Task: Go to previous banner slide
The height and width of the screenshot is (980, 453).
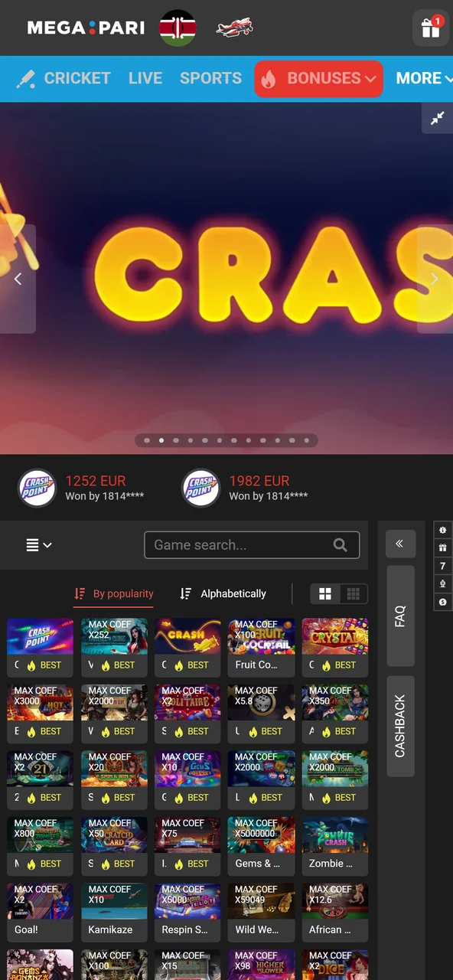Action: [x=18, y=279]
